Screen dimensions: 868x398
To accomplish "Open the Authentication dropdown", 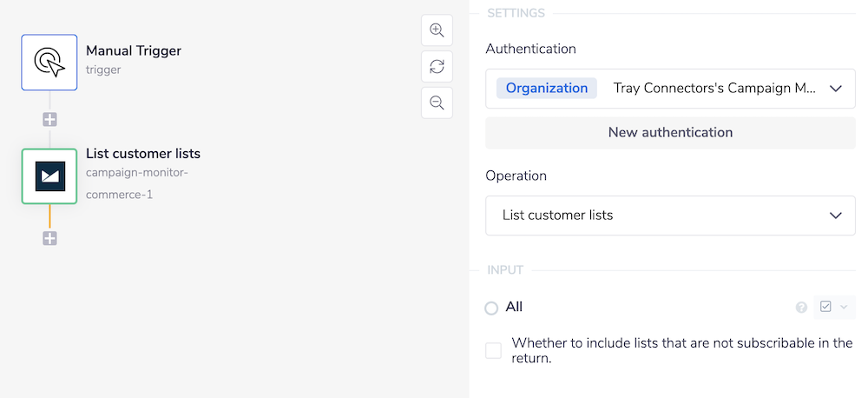I will click(670, 89).
